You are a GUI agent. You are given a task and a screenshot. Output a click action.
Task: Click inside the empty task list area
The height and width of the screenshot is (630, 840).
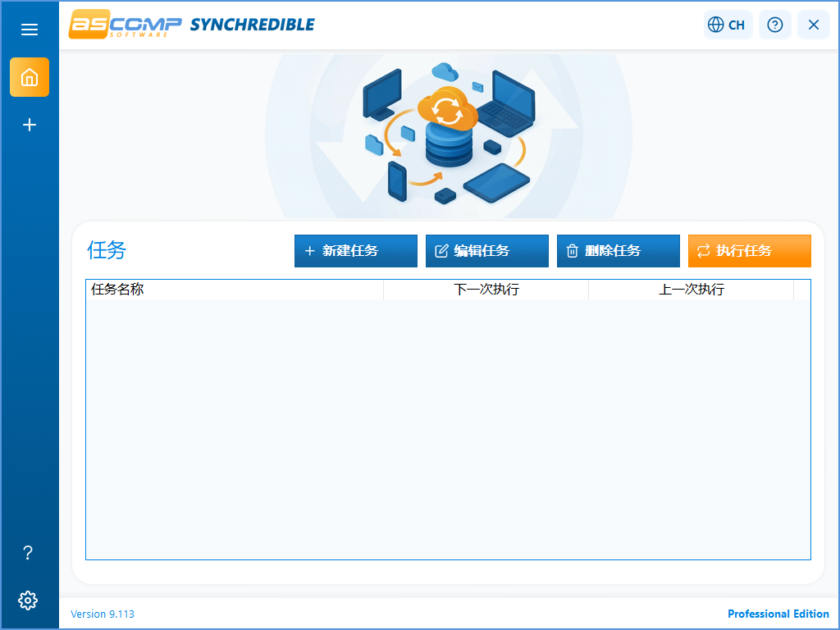click(x=448, y=427)
